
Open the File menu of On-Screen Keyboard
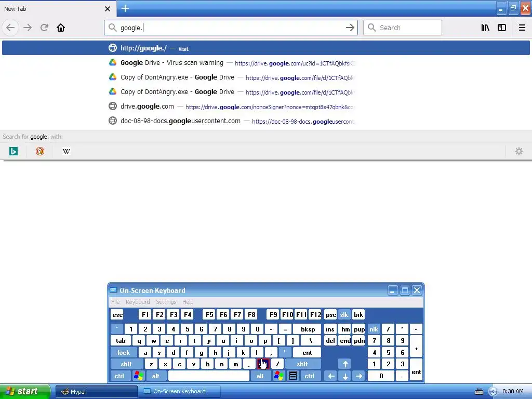pyautogui.click(x=115, y=302)
